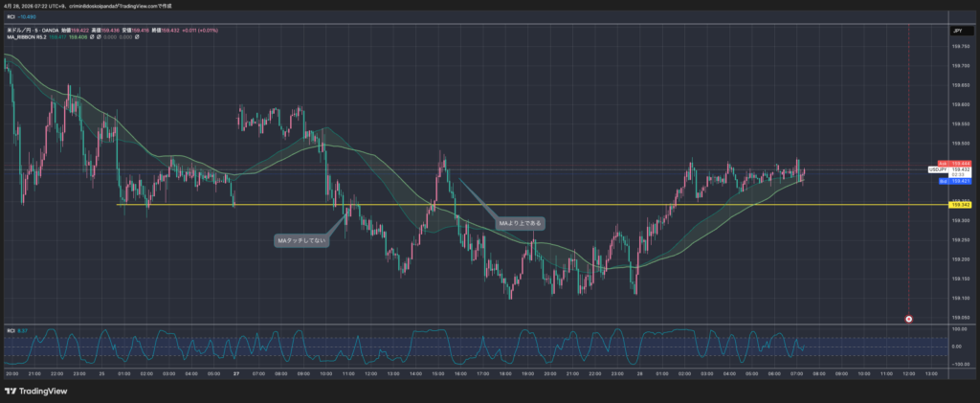Click the red Ask price label
The width and height of the screenshot is (980, 403).
955,163
